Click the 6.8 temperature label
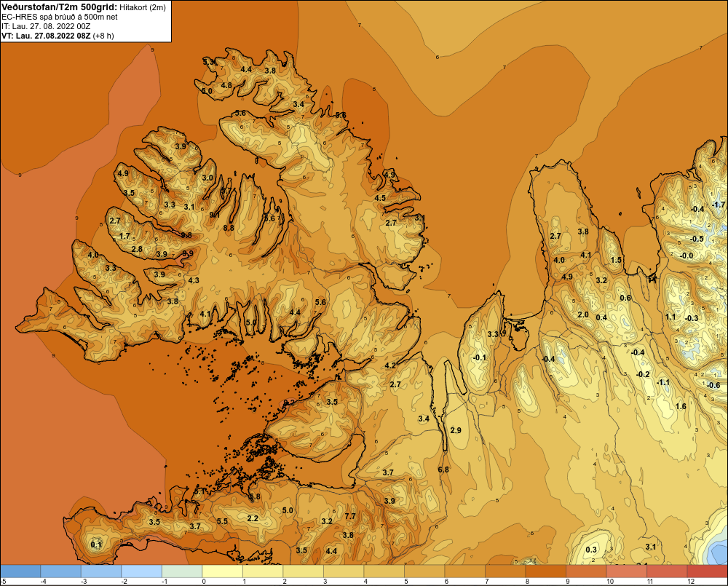This screenshot has width=728, height=586. 443,470
